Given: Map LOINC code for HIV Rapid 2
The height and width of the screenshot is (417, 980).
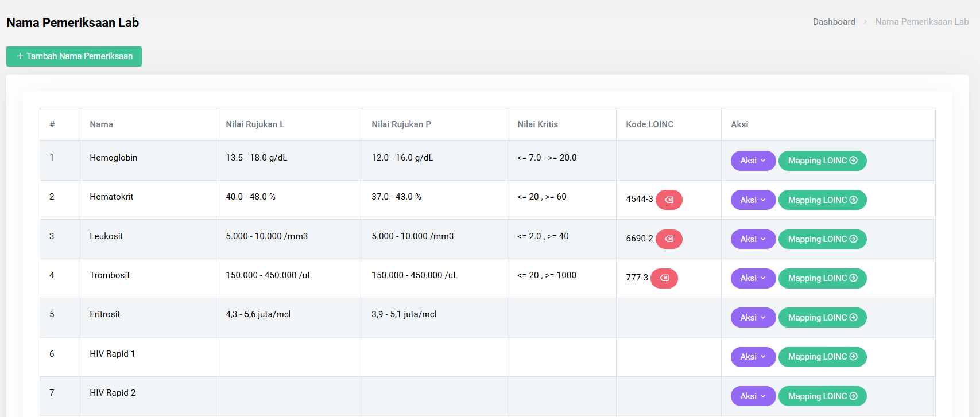Looking at the screenshot, I should (822, 396).
